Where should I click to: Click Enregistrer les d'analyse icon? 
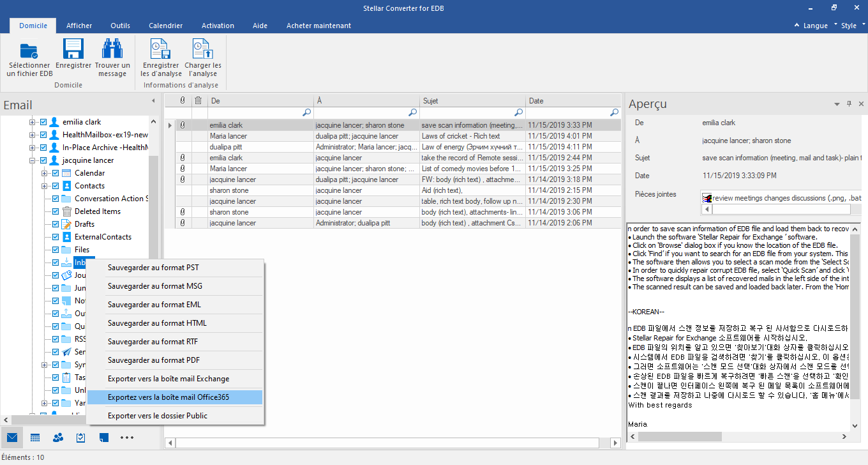[x=160, y=49]
